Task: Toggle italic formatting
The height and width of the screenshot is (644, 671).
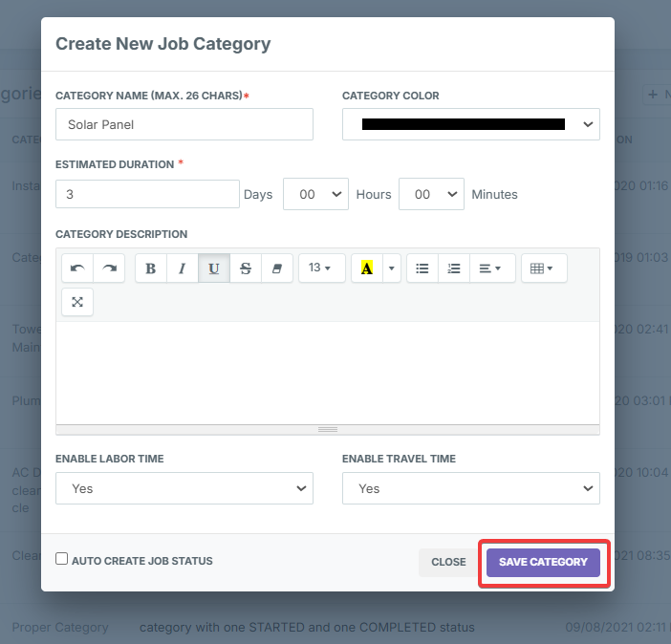Action: coord(183,268)
